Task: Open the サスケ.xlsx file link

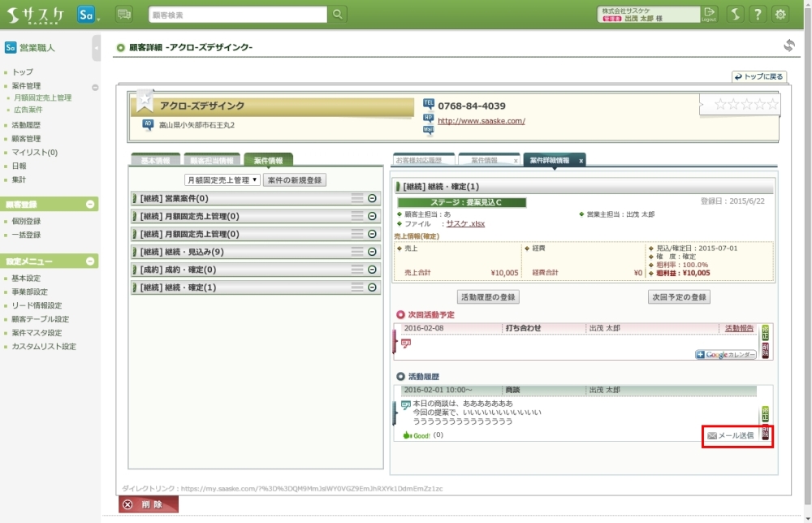Action: coord(465,223)
